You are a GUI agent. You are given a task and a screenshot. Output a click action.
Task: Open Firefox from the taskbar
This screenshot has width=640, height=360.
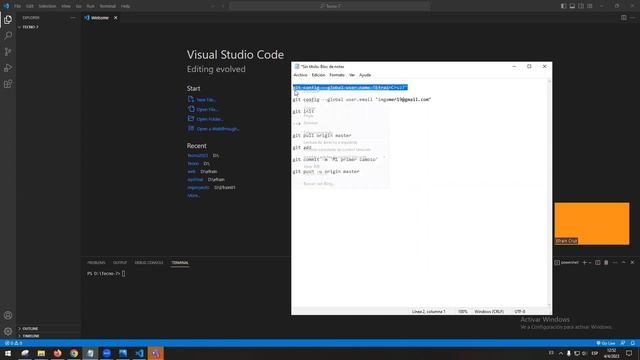click(58, 353)
